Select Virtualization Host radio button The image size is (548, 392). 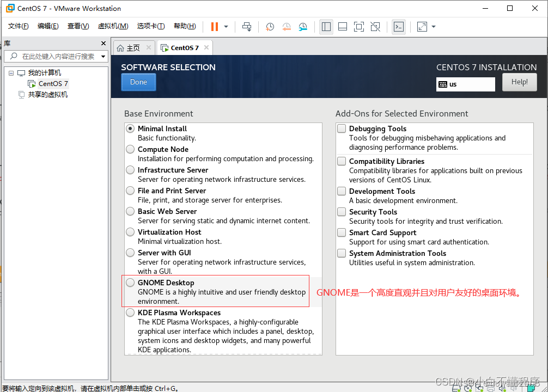coord(130,232)
